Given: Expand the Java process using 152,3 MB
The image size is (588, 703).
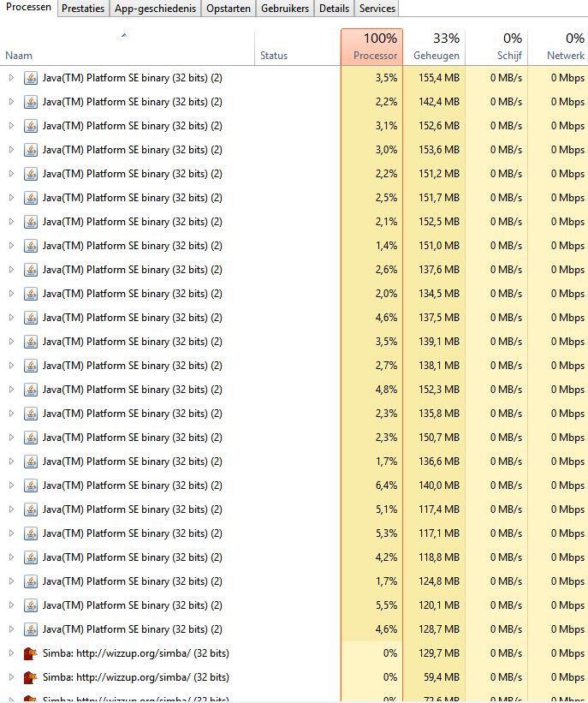Looking at the screenshot, I should [12, 390].
